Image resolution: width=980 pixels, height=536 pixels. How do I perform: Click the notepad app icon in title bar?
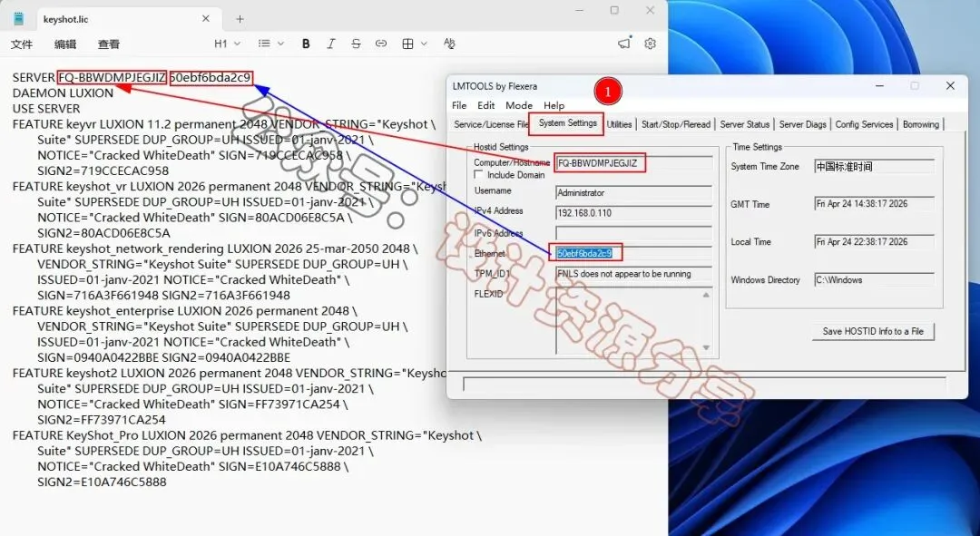[x=19, y=19]
